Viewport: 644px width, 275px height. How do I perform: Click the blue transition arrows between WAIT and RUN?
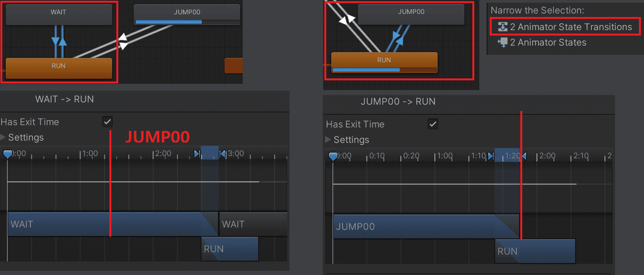(59, 42)
